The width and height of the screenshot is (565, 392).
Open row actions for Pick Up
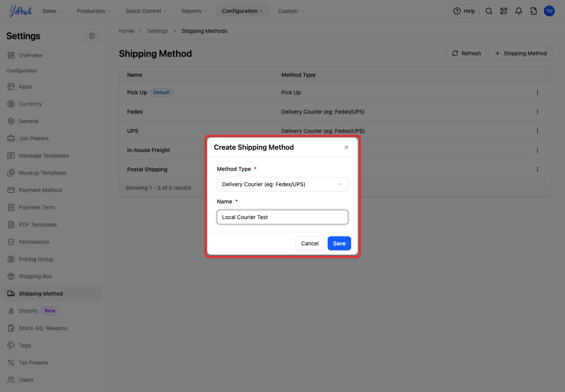tap(538, 93)
